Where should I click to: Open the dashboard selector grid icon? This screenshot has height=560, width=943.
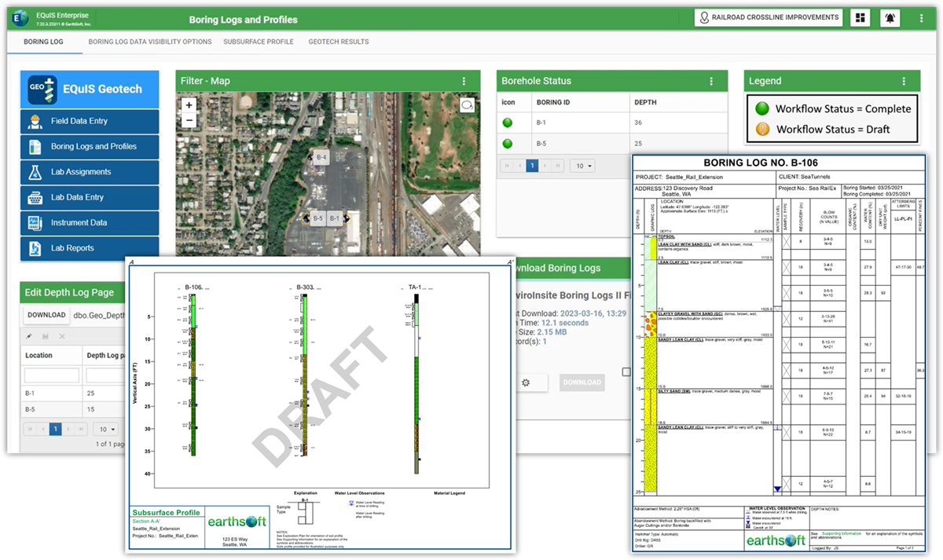tap(860, 16)
